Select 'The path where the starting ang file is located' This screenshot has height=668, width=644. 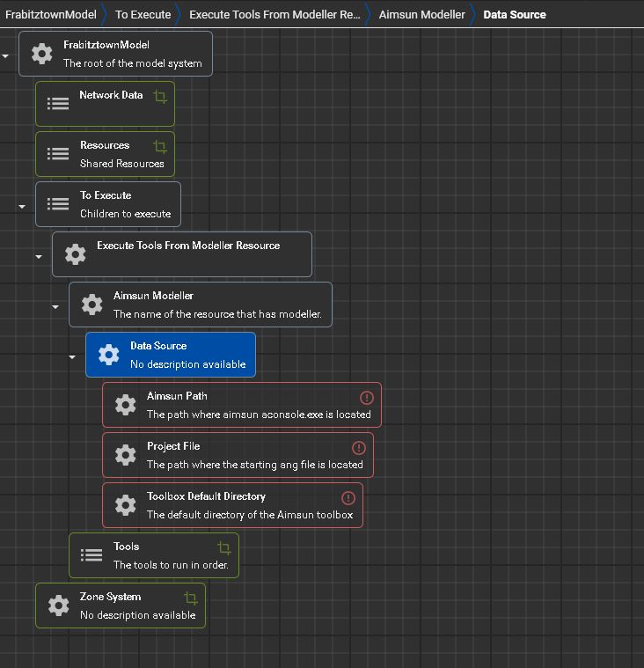coord(255,465)
